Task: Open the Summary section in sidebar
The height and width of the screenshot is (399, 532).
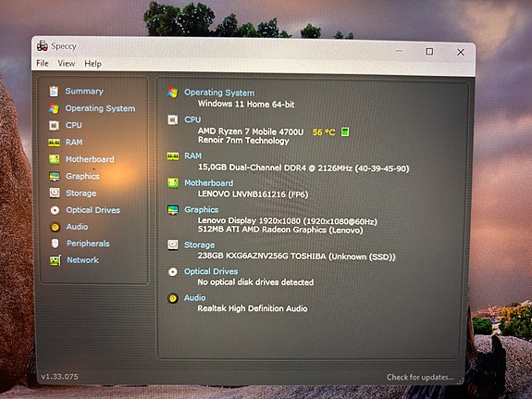Action: pyautogui.click(x=84, y=91)
